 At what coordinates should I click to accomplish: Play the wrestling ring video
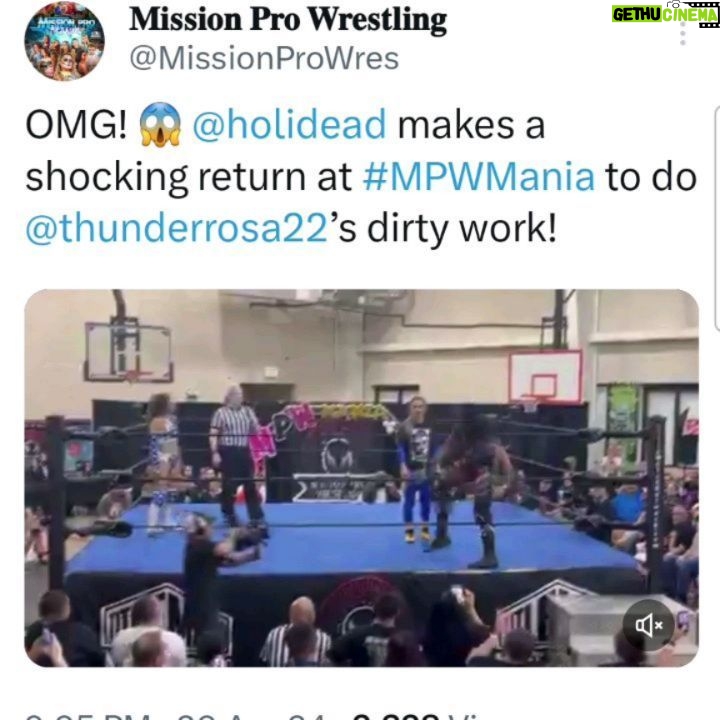(x=361, y=478)
